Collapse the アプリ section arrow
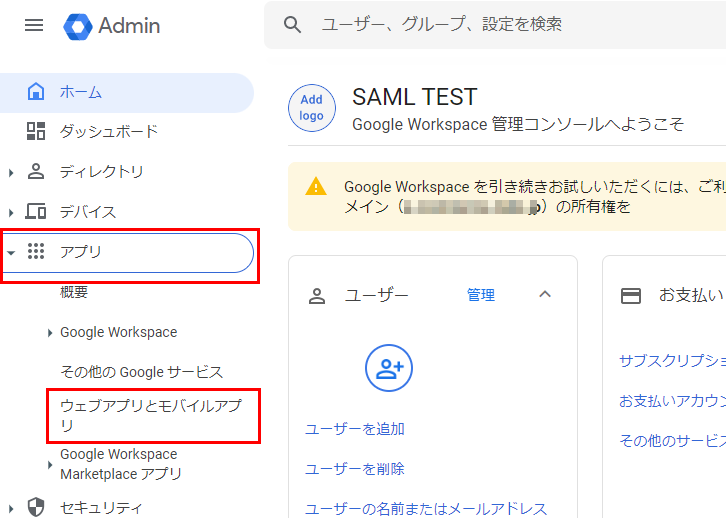This screenshot has height=518, width=726. [x=11, y=253]
